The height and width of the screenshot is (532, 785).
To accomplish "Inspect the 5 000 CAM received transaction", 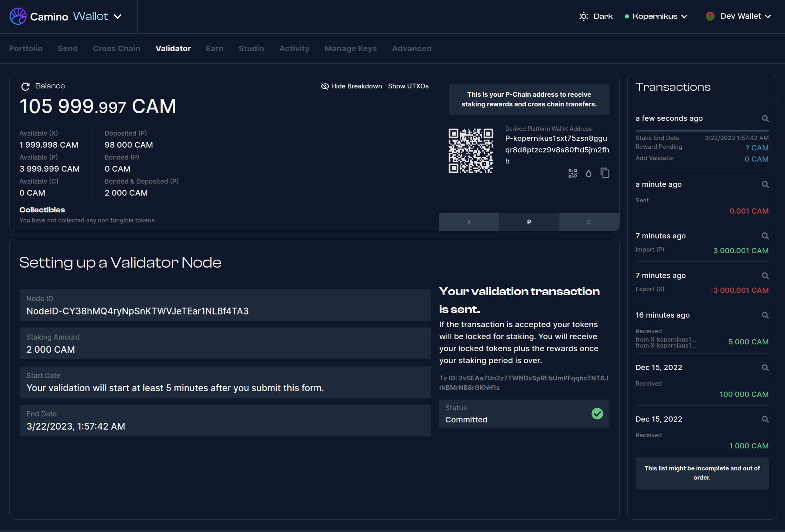I will 765,315.
